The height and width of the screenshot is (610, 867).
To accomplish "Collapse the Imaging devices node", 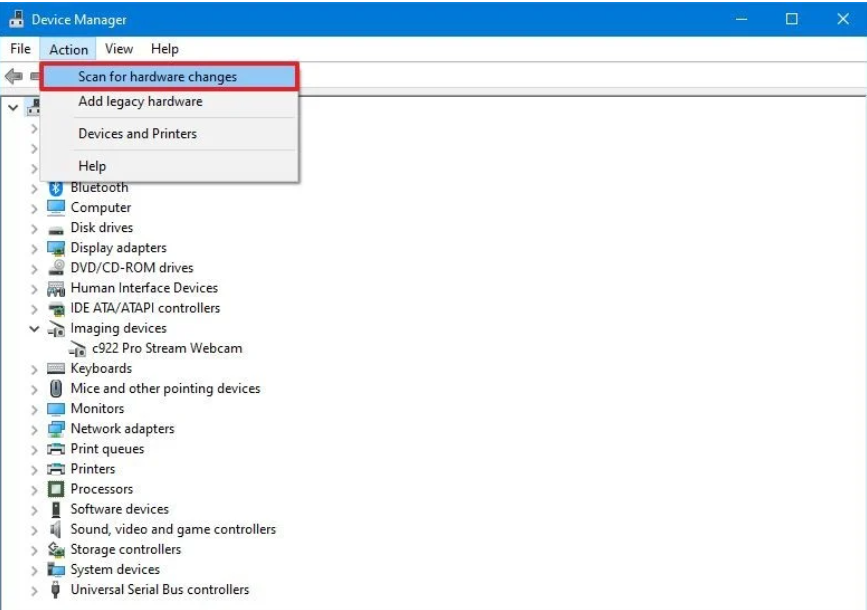I will click(x=34, y=329).
